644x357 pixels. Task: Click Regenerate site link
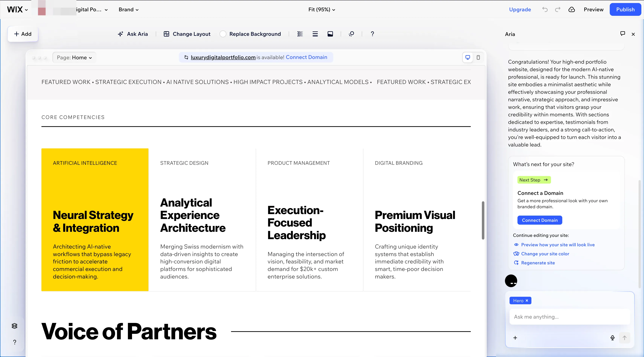(538, 263)
